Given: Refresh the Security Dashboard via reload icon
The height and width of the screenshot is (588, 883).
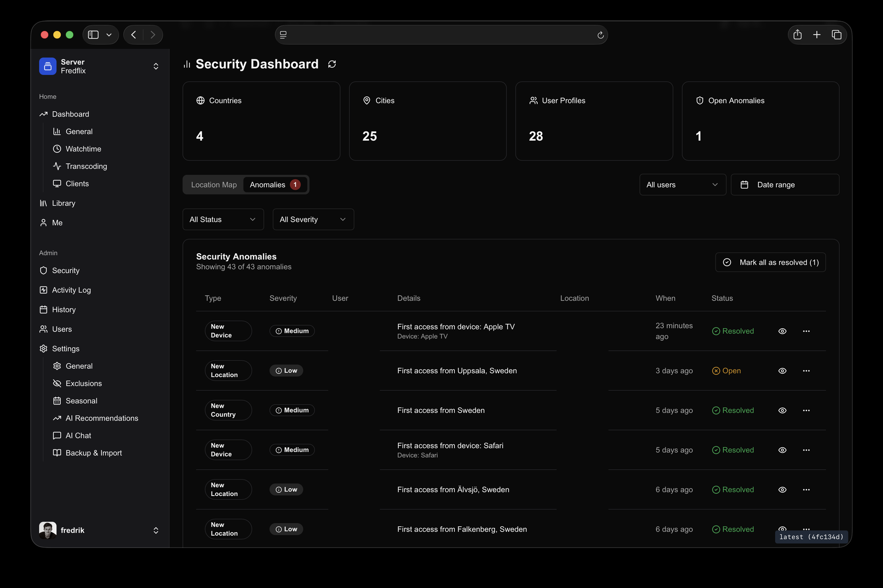Looking at the screenshot, I should [x=332, y=64].
